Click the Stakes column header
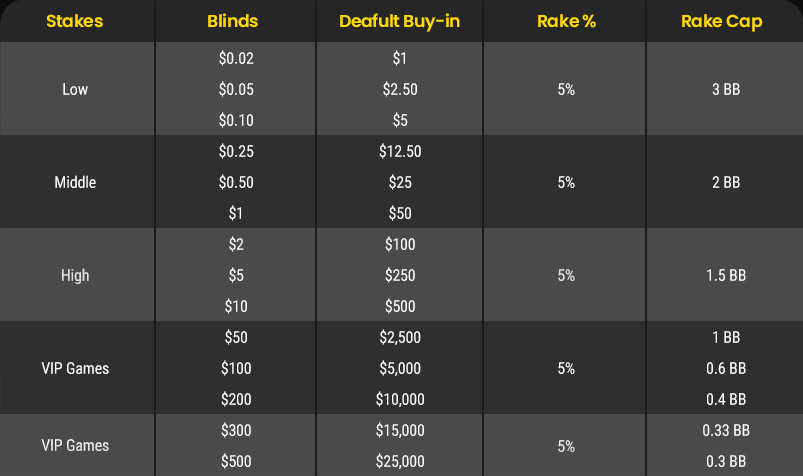Image resolution: width=803 pixels, height=476 pixels. tap(75, 21)
